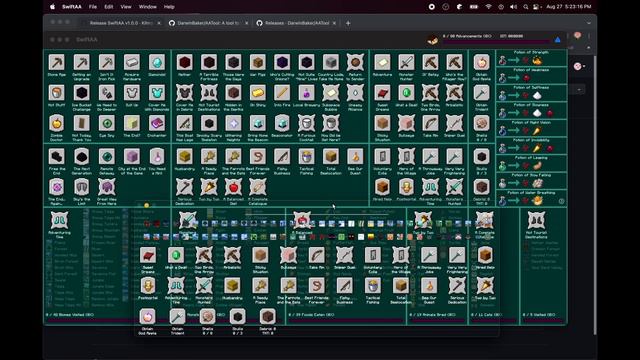Select Cover Me With Diamonds icon
Image resolution: width=640 pixels, height=360 pixels.
point(157,93)
